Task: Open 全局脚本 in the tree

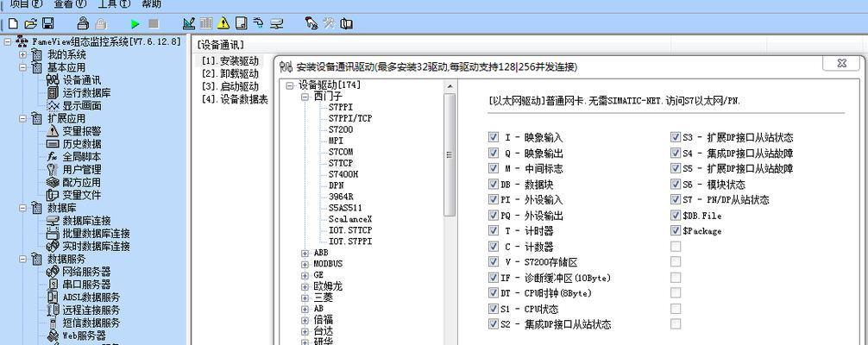Action: click(x=81, y=157)
